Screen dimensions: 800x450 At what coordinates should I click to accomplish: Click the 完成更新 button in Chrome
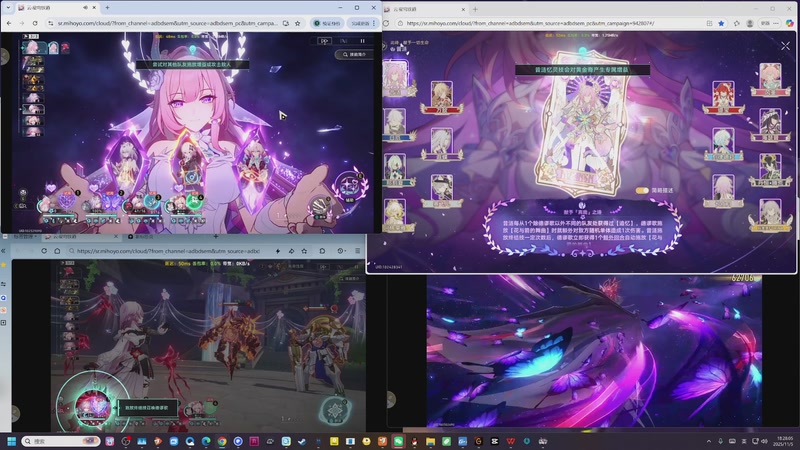[360, 23]
